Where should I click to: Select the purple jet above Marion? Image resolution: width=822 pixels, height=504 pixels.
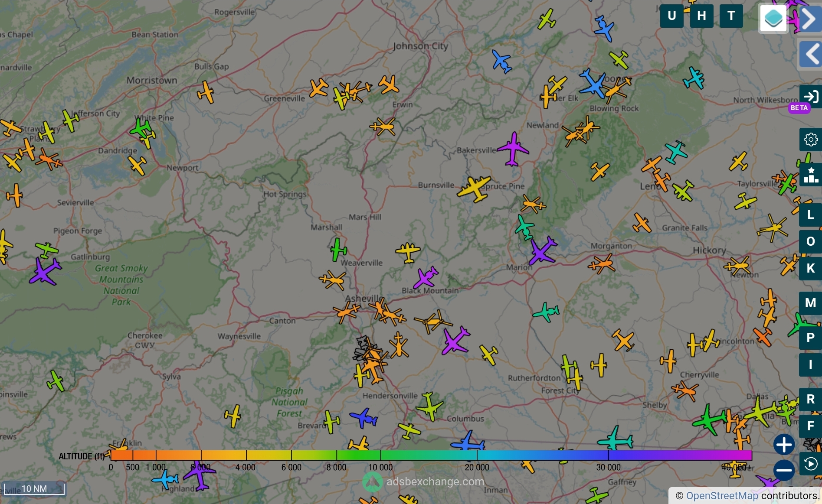542,251
